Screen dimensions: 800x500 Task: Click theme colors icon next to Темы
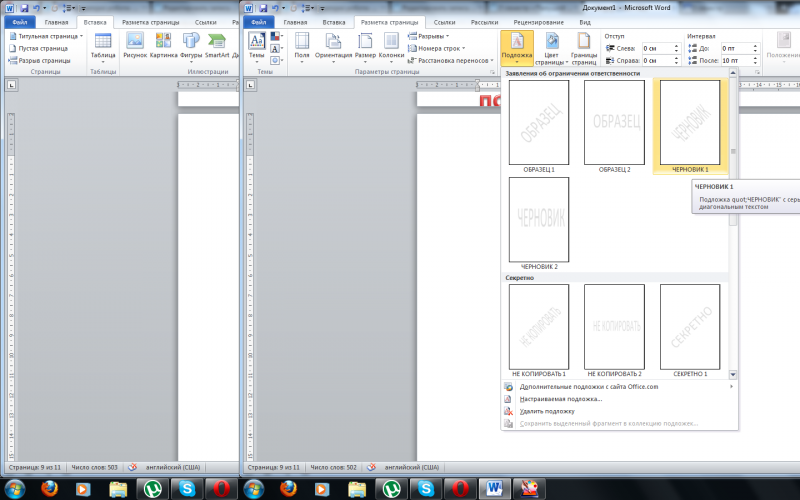click(x=276, y=36)
